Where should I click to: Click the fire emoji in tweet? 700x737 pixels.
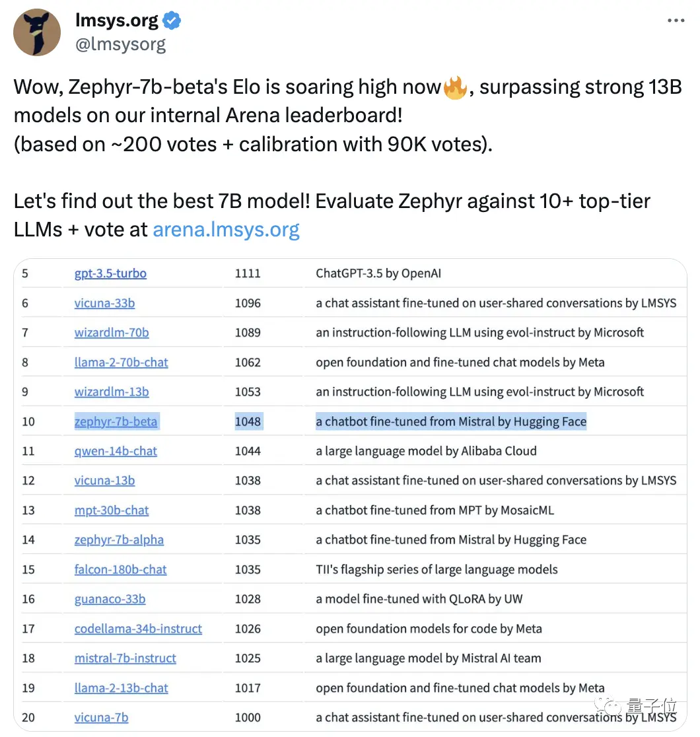click(x=455, y=87)
